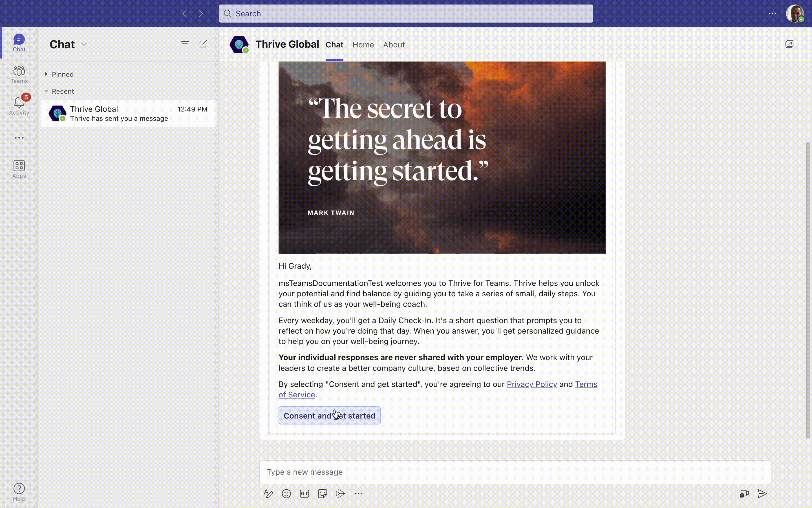Open the Privacy Policy link
This screenshot has height=508, width=812.
[532, 384]
